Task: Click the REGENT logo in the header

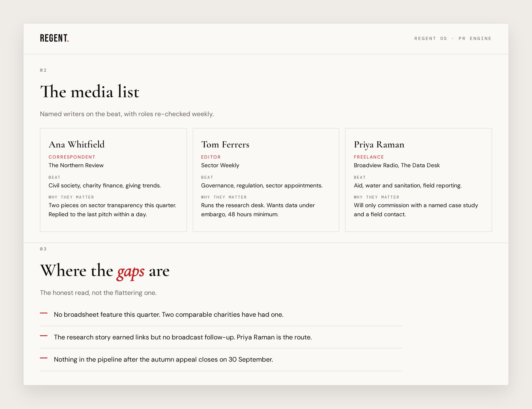Action: pyautogui.click(x=54, y=38)
